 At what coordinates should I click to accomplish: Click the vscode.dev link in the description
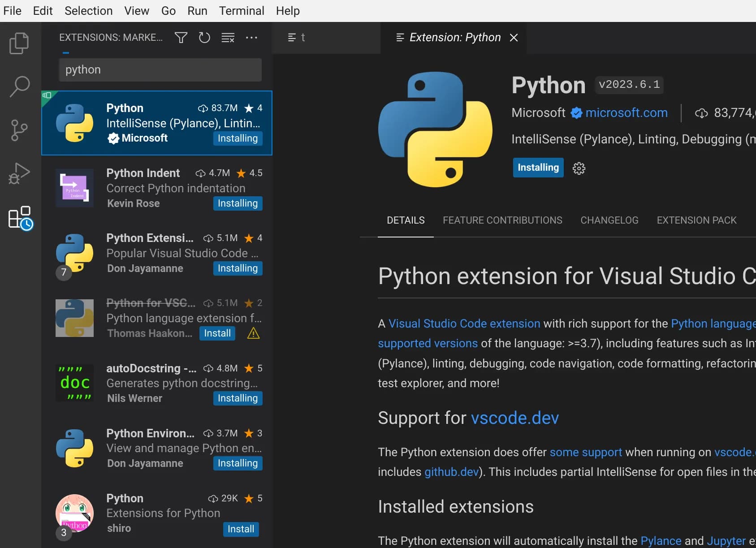point(514,418)
